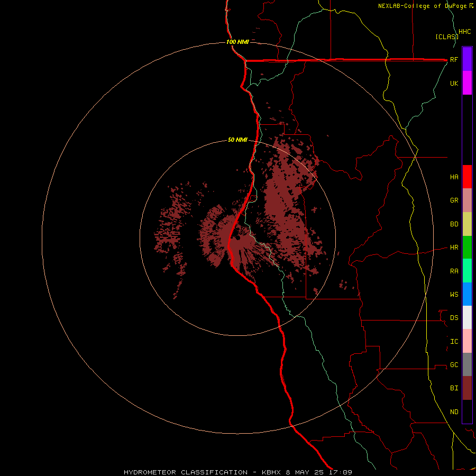Click the BD legend label

pos(454,224)
